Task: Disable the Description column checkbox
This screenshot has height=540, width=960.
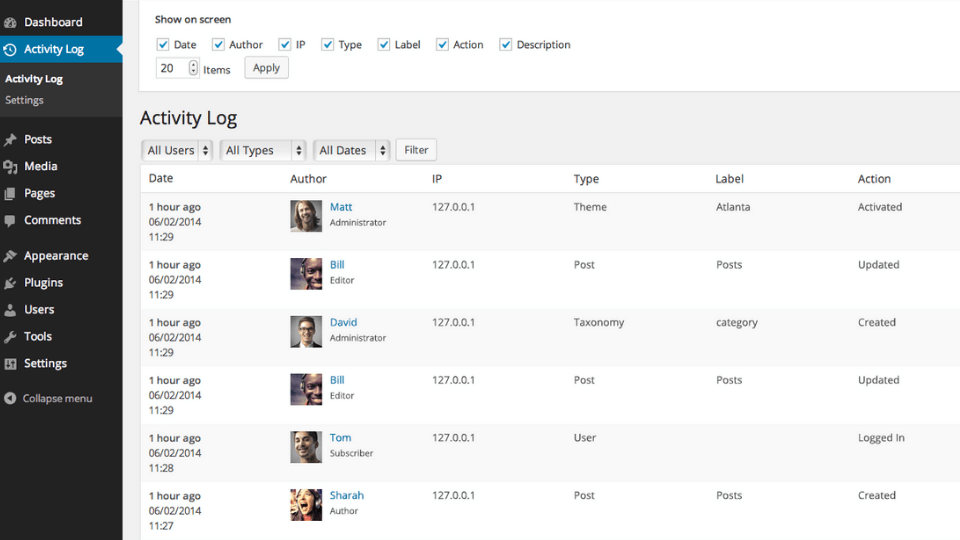Action: (505, 45)
